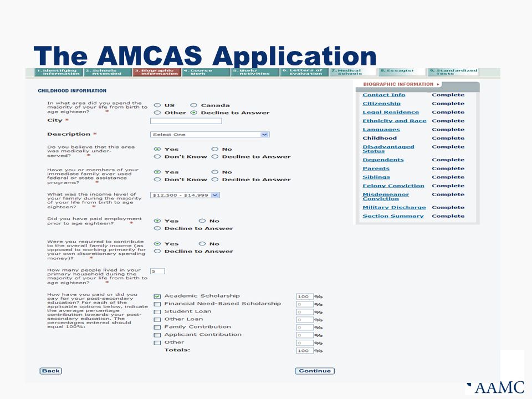
Task: Open Military Discharge link
Action: click(394, 207)
